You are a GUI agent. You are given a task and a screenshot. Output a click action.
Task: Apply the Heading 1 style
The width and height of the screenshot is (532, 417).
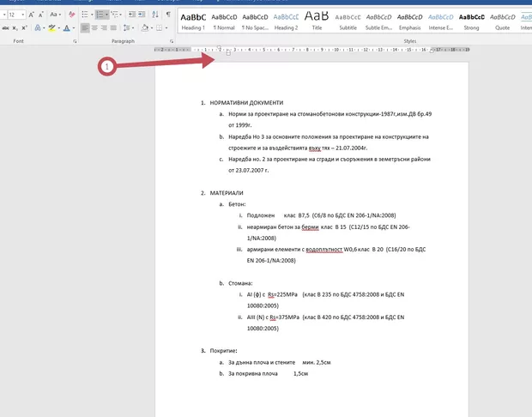[x=192, y=20]
